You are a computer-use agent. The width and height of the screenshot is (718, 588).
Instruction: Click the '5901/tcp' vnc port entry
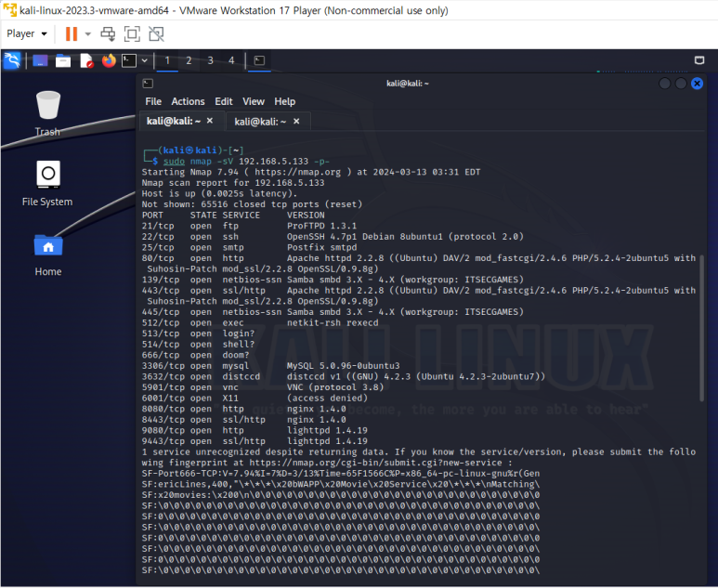[x=163, y=387]
